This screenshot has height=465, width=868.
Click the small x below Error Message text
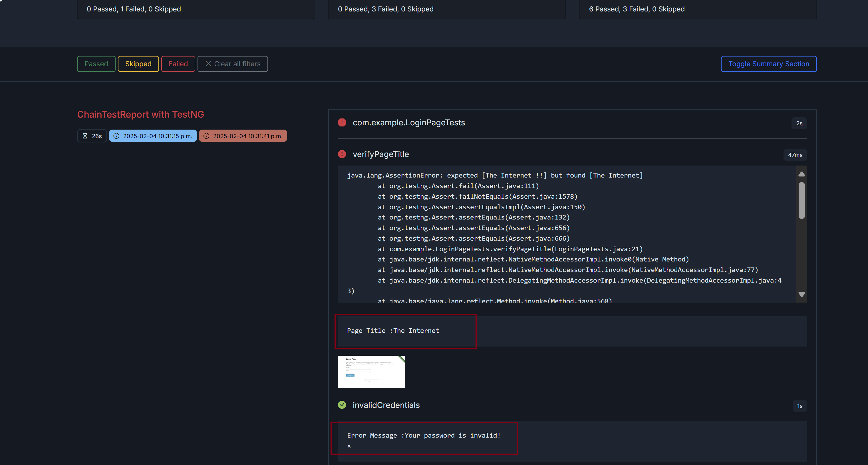pos(349,446)
